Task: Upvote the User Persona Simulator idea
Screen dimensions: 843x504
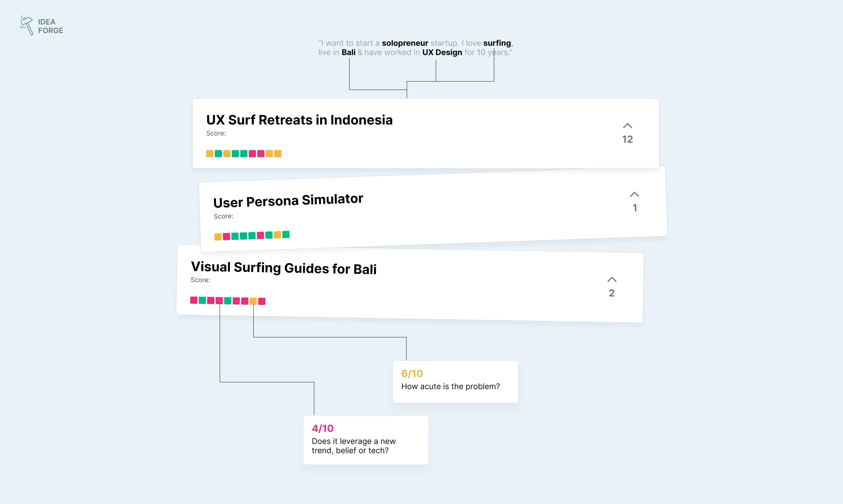Action: tap(634, 195)
